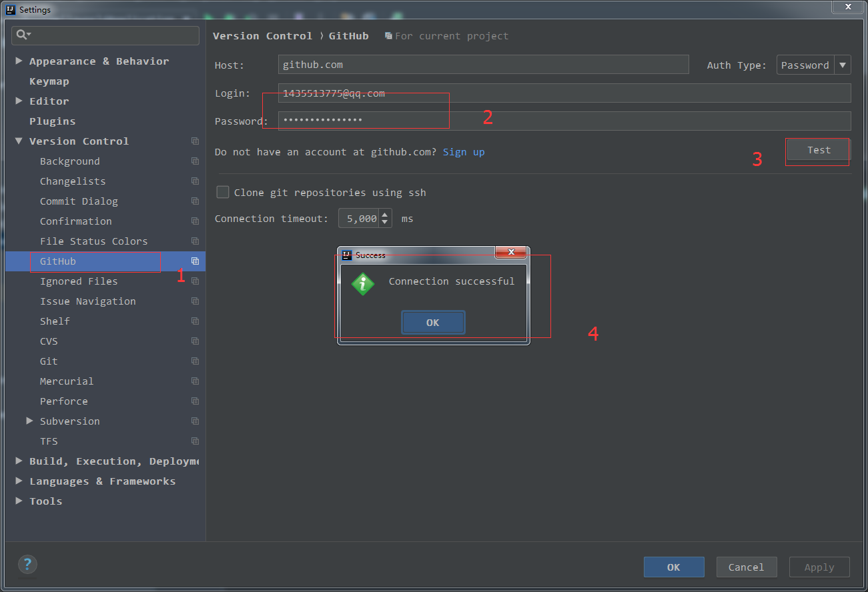Viewport: 868px width, 592px height.
Task: Click the project-level icon beside Changelists row
Action: (x=195, y=181)
